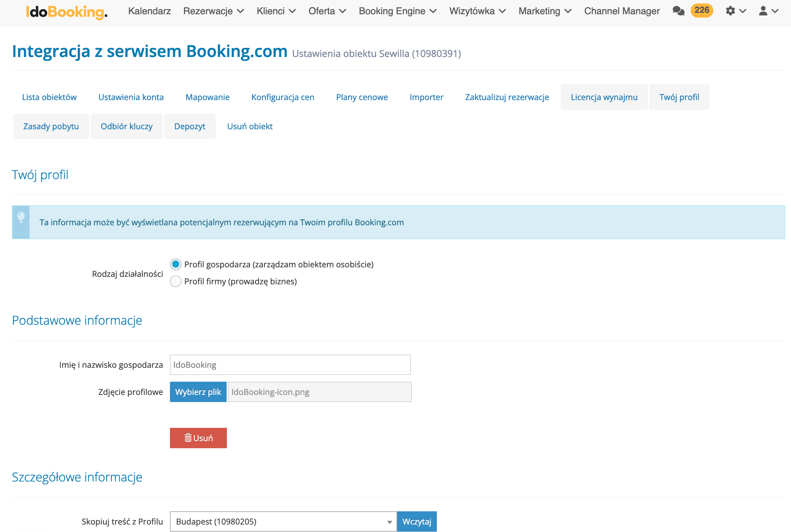This screenshot has height=532, width=791.
Task: Click the Usuń obiekt link
Action: tap(250, 126)
